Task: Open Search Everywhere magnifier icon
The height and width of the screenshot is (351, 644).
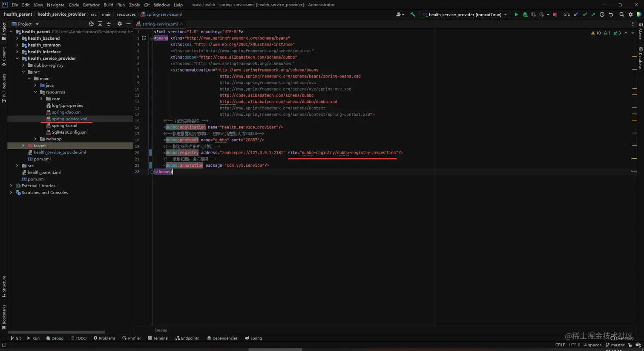Action: [x=622, y=14]
